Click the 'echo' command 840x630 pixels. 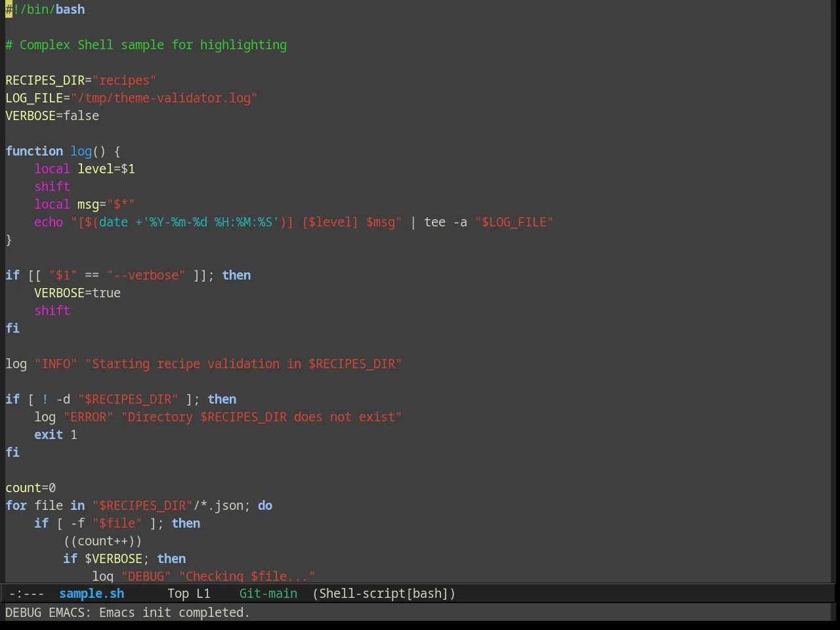(x=49, y=222)
